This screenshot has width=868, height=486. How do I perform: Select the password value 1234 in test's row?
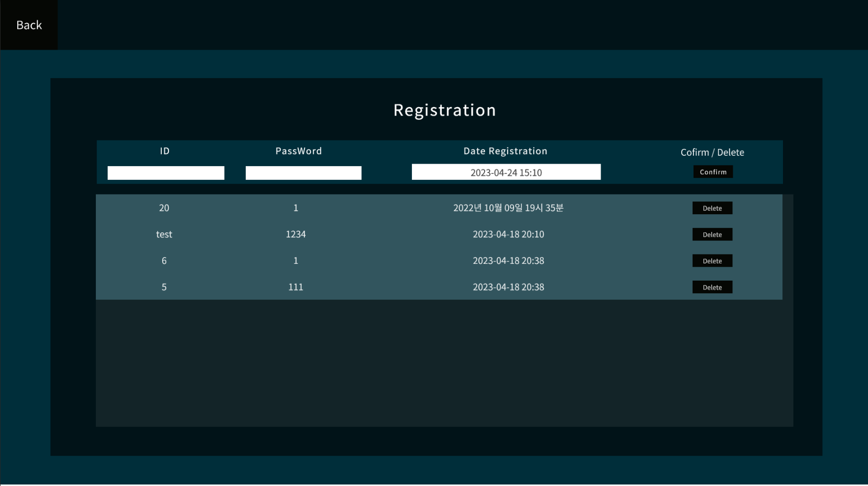pyautogui.click(x=295, y=234)
